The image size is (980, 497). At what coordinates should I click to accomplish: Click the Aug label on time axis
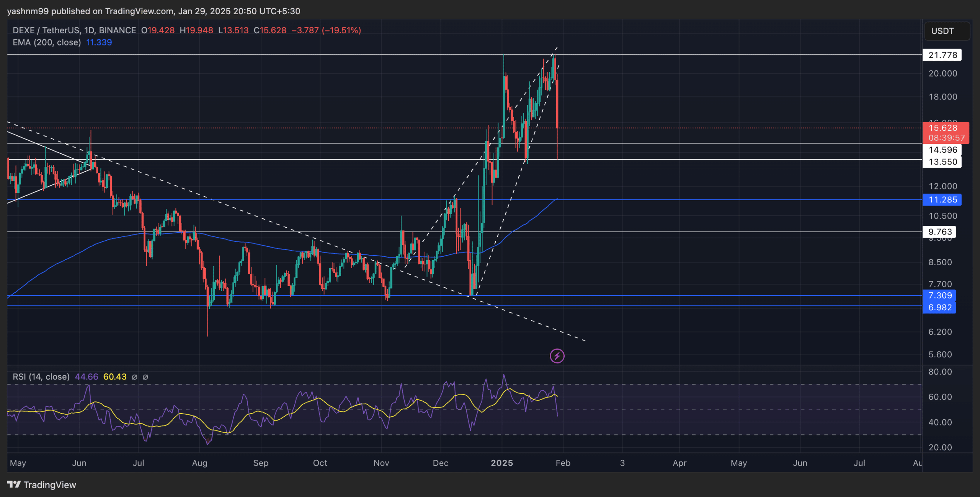(x=199, y=463)
